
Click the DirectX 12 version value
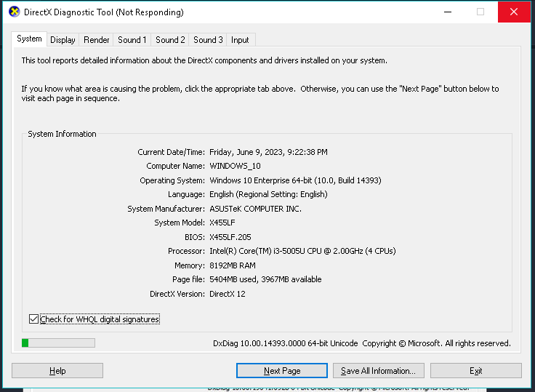point(228,294)
